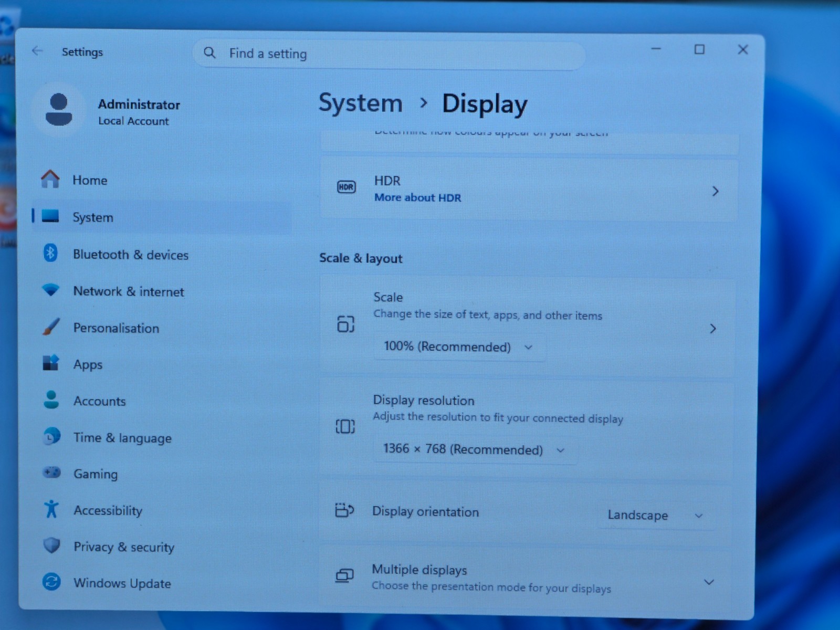
Task: Click the Network wifi icon
Action: 51,290
